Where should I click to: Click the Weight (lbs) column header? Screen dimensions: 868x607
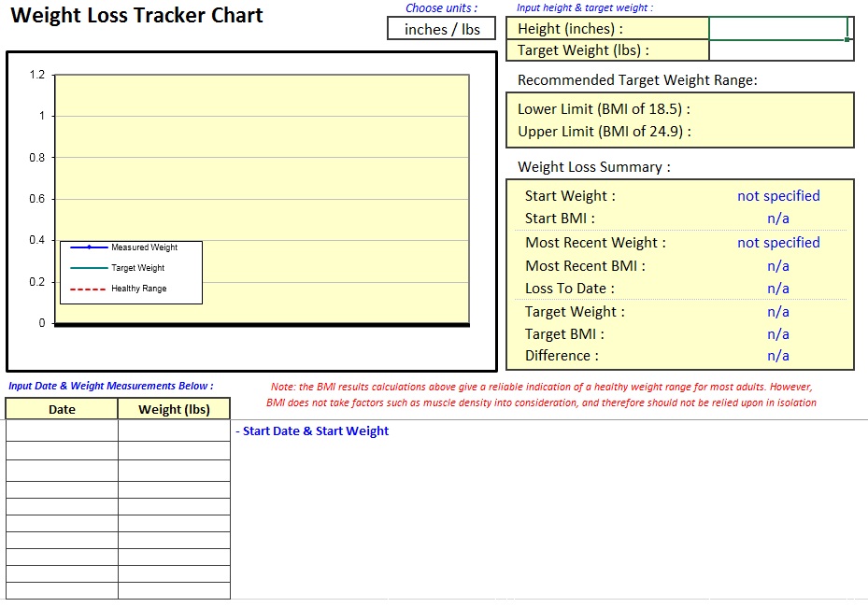coord(174,409)
